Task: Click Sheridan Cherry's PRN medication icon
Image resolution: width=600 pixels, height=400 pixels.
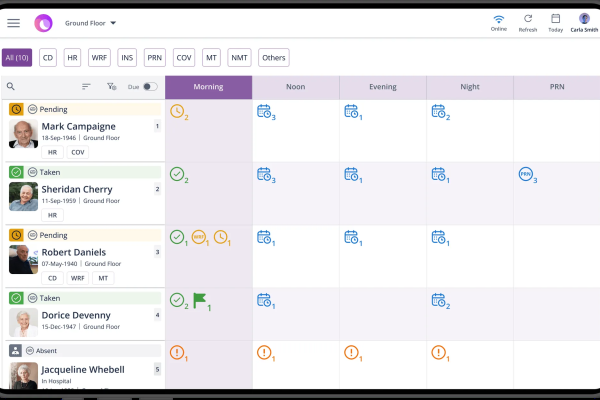Action: tap(526, 174)
